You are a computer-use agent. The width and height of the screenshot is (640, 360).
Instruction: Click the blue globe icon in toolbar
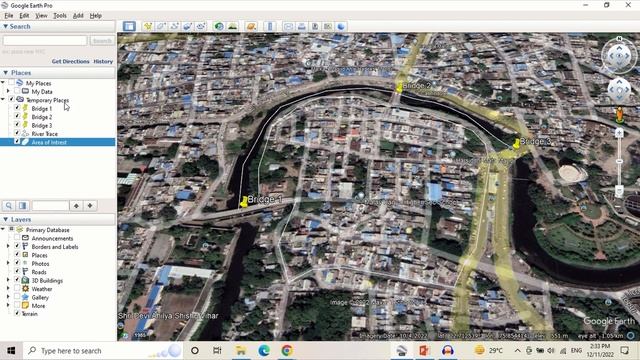(341, 27)
